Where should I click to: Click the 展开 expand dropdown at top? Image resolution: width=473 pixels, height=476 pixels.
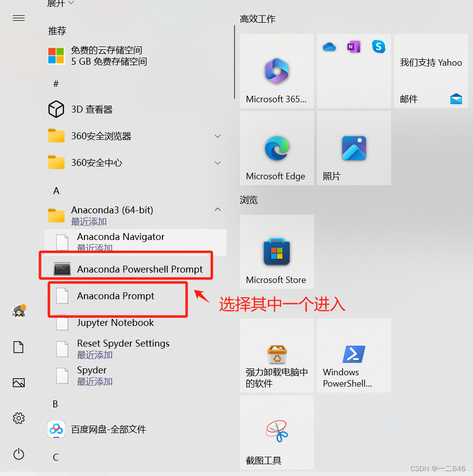[60, 3]
